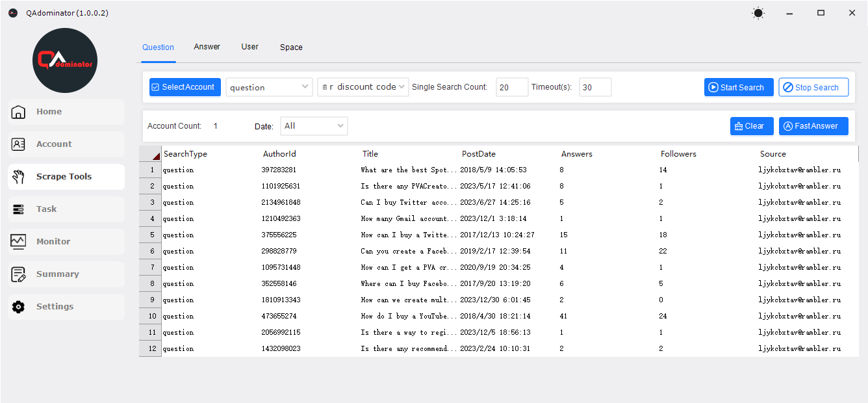
Task: Open the Settings page label
Action: (x=55, y=307)
